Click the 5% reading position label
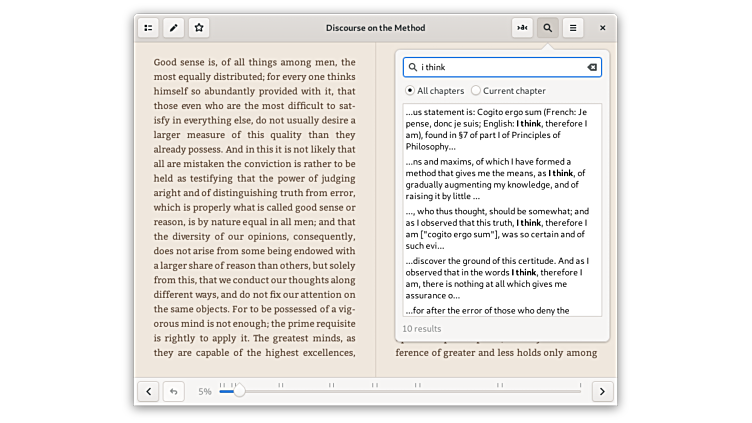This screenshot has height=423, width=752. point(204,391)
